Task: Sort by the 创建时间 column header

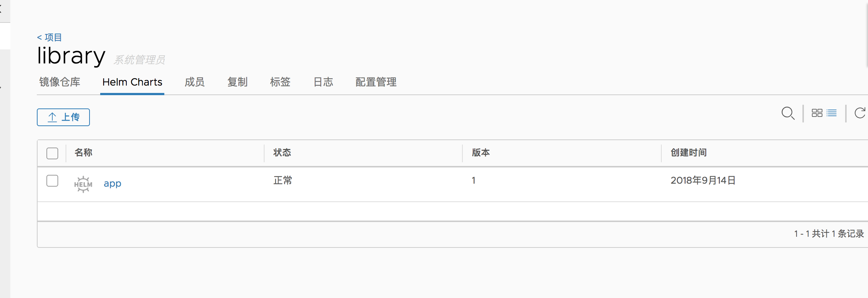Action: (x=689, y=153)
